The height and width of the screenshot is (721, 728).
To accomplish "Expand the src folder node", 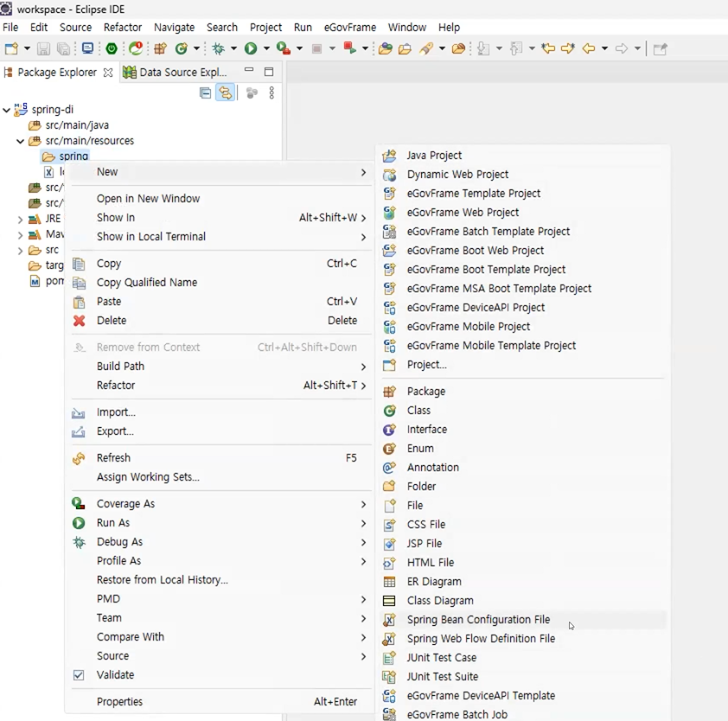I will point(20,251).
